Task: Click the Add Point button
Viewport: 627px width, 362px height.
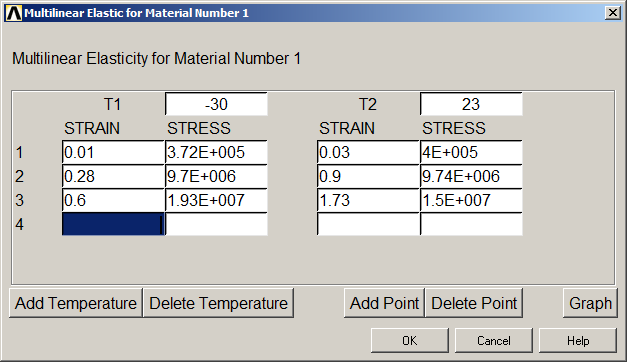Action: tap(384, 303)
